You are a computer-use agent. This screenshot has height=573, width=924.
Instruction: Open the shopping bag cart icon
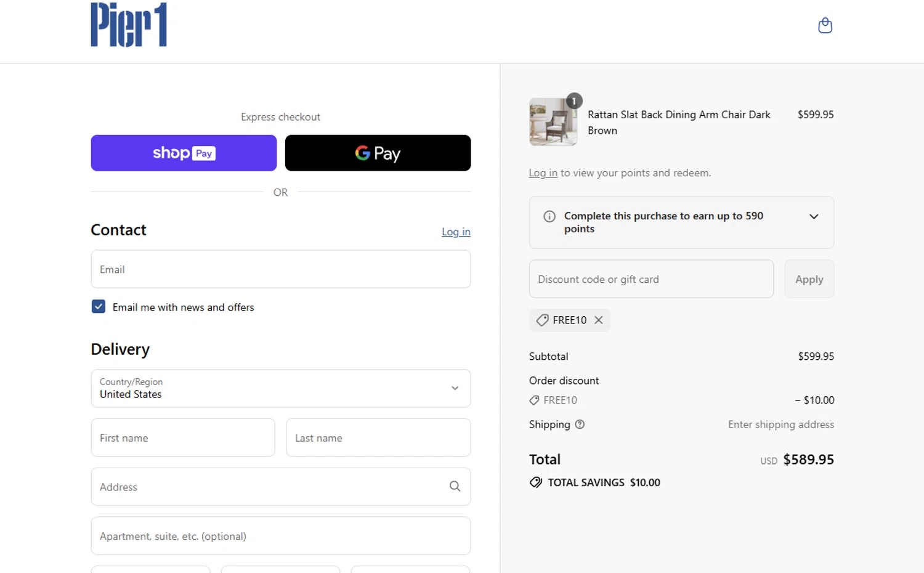[x=825, y=26]
